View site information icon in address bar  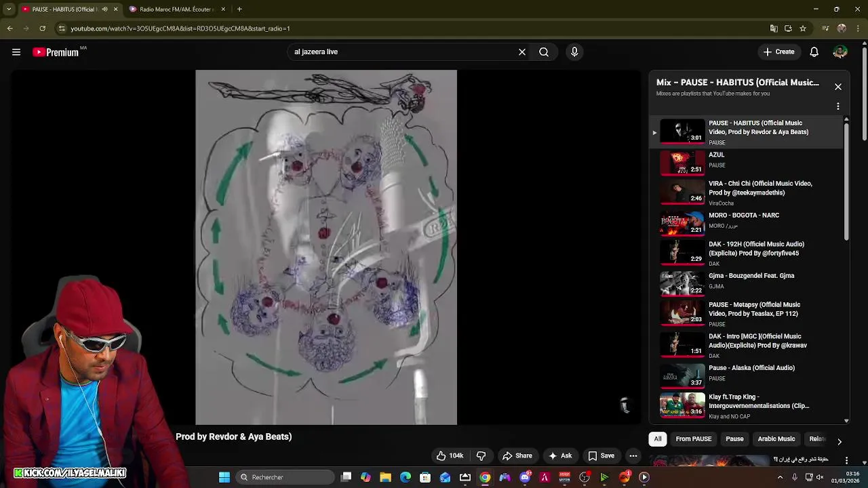click(62, 28)
